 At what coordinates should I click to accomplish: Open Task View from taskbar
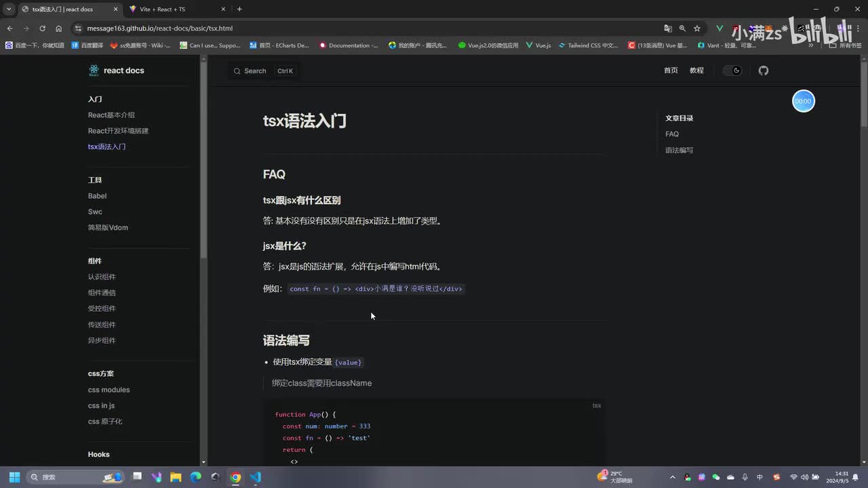coord(137,477)
